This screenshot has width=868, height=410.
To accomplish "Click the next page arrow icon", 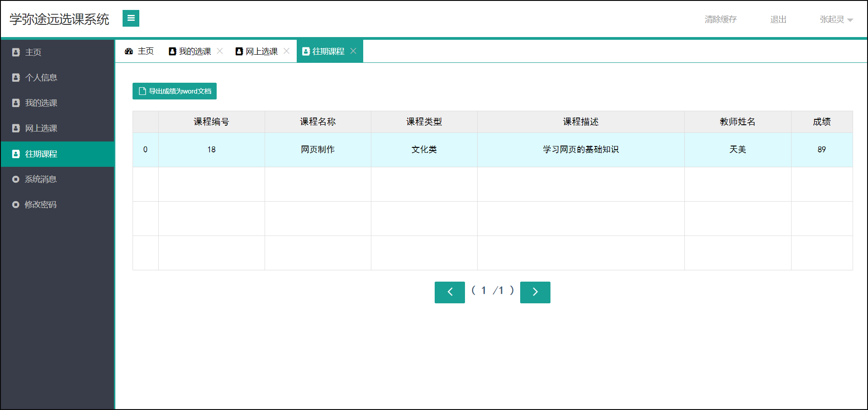I will (x=535, y=292).
